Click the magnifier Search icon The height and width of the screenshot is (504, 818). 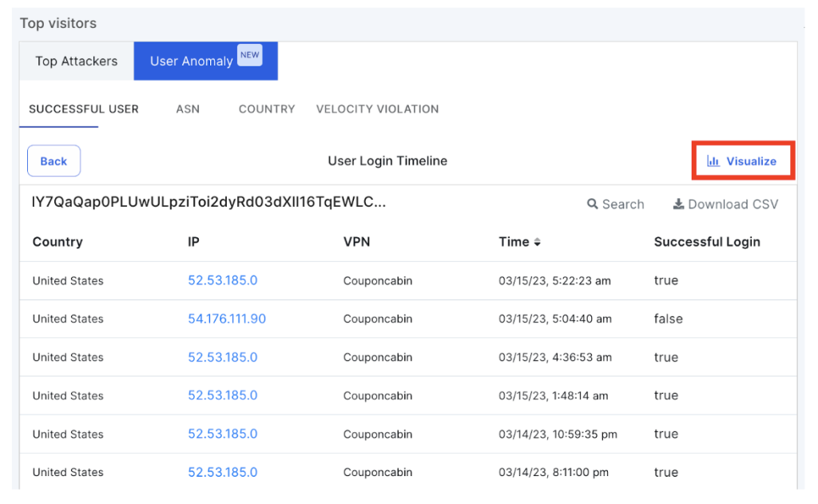point(593,204)
